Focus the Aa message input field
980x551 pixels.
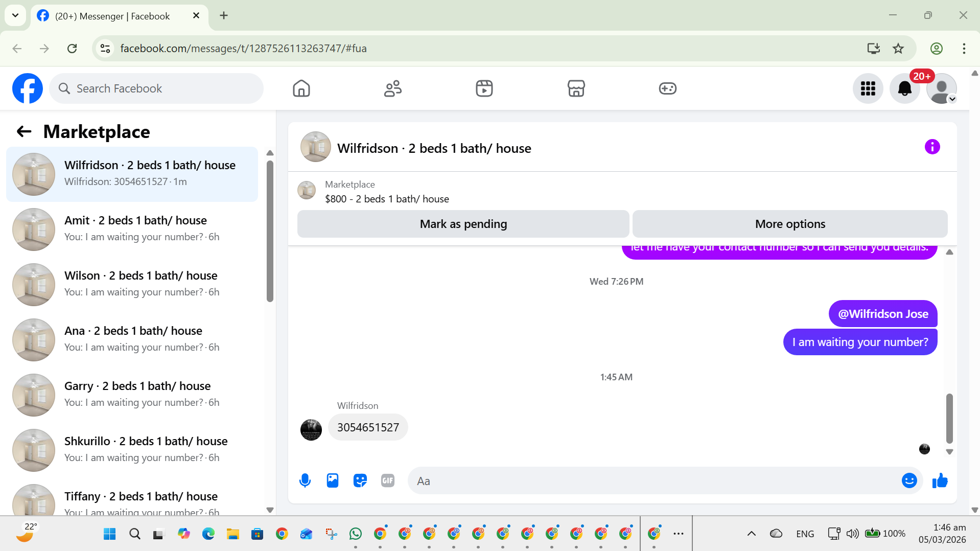[x=654, y=481]
